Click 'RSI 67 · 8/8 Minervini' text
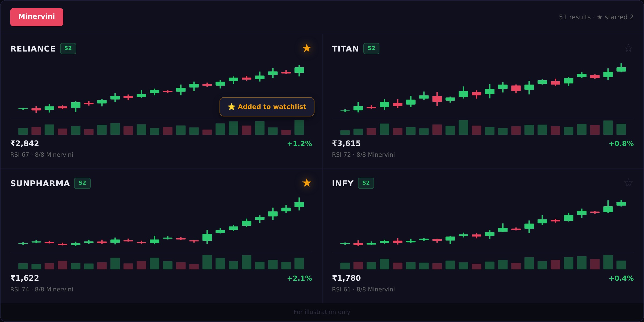This screenshot has height=322, width=644. (x=42, y=155)
